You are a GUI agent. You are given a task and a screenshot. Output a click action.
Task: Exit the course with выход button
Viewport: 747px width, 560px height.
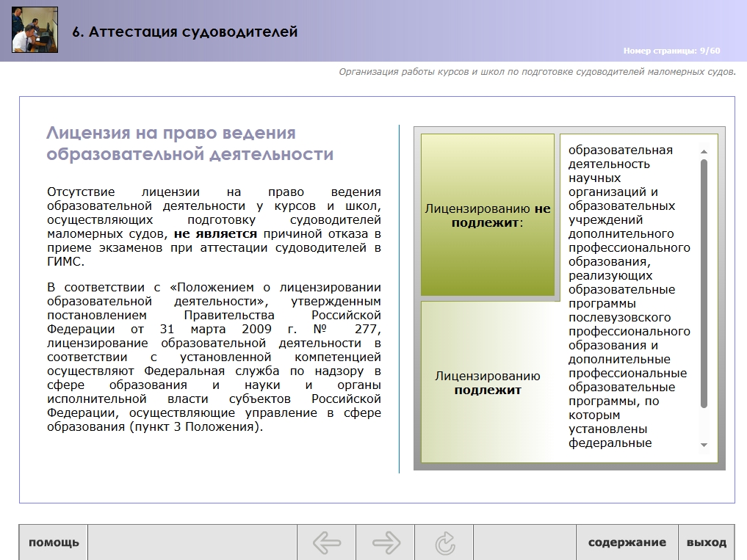click(x=706, y=542)
